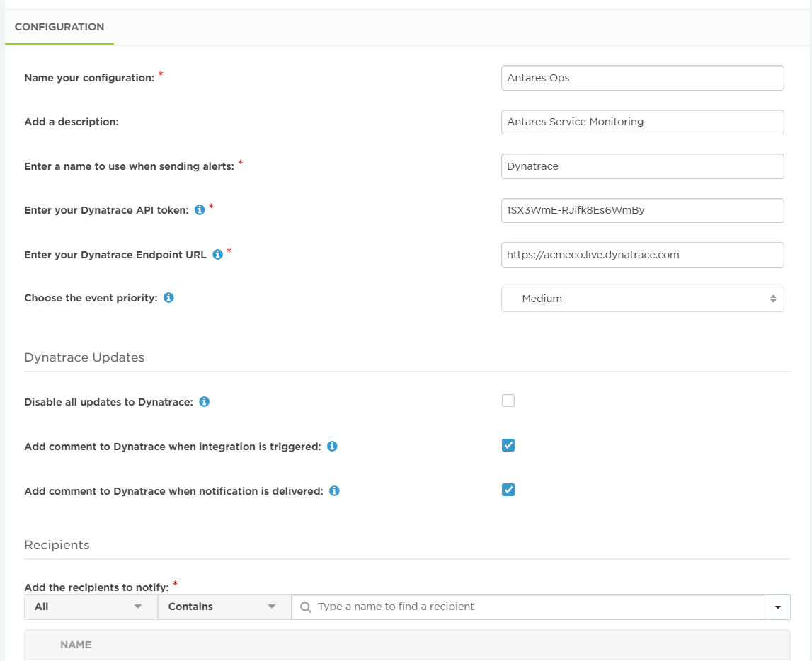This screenshot has width=812, height=661.
Task: Show info for Dynatrace Endpoint URL
Action: (217, 254)
